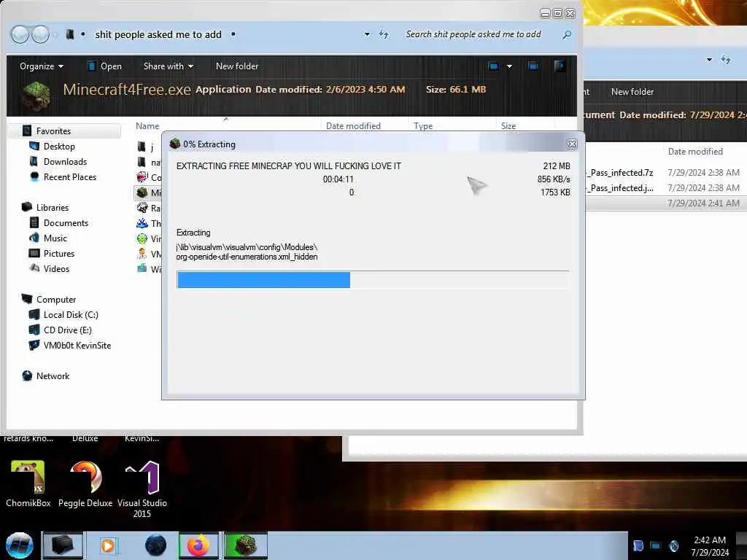Click the taskbar clock showing 2:42 AM

[x=710, y=545]
